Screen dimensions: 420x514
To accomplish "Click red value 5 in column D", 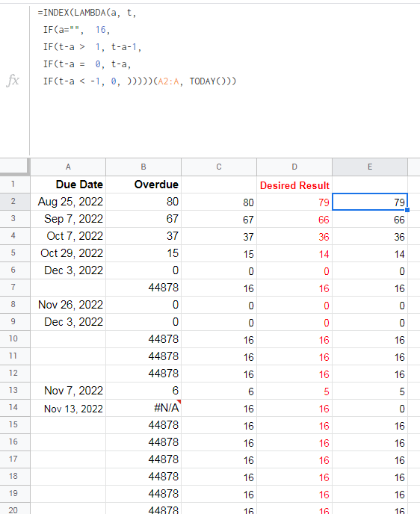I will point(294,391).
